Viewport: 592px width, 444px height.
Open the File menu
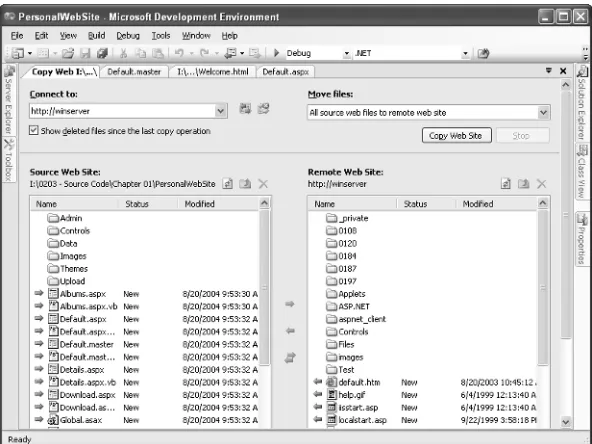(17, 35)
